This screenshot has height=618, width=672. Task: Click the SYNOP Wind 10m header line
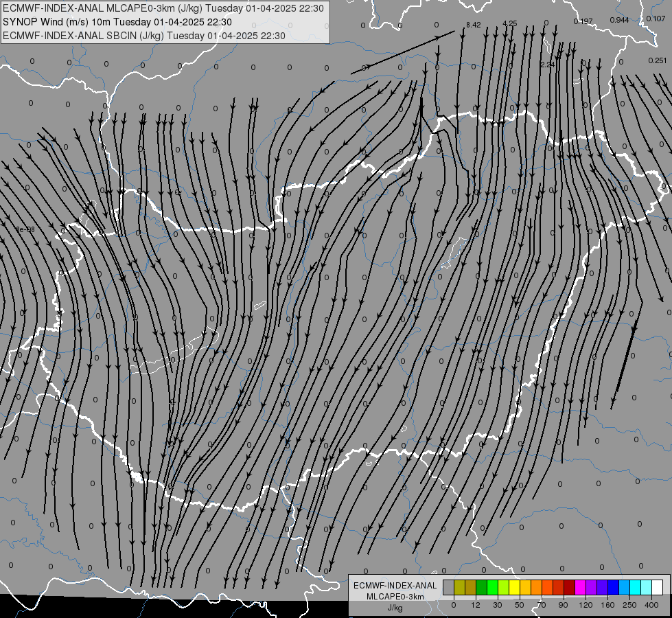(117, 22)
